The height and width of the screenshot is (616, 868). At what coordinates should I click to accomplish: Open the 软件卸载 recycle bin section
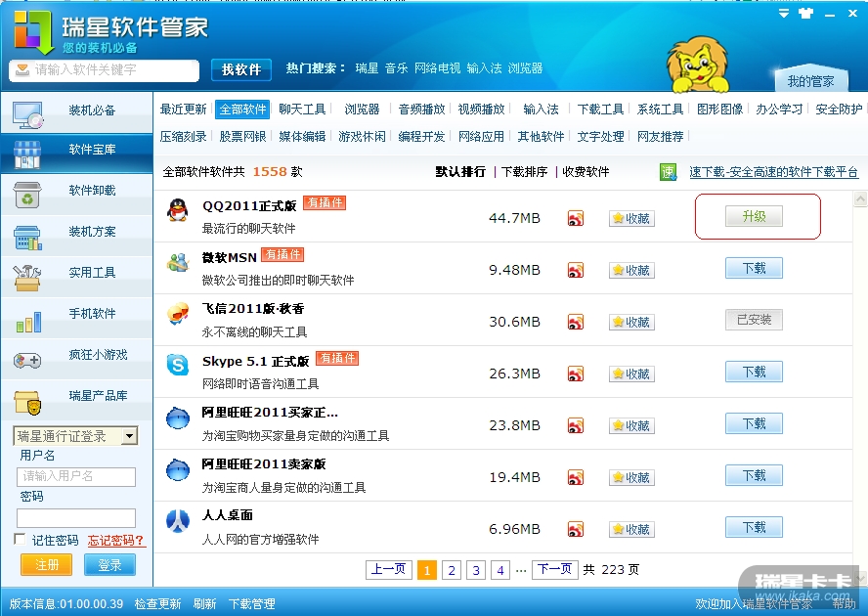tap(76, 195)
